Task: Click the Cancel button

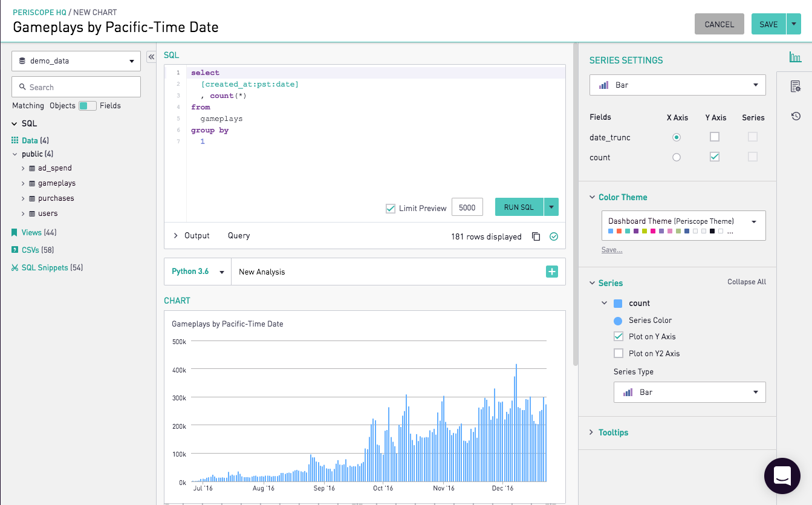Action: 719,24
